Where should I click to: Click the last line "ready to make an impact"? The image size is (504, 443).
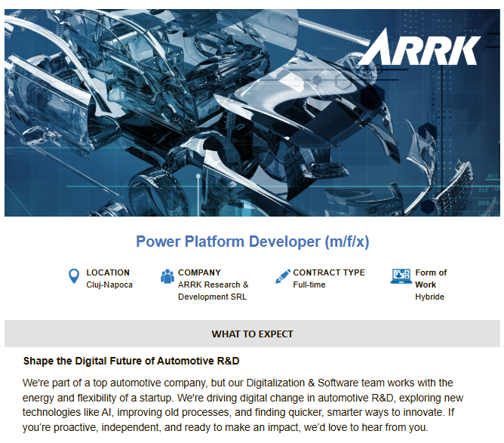[x=225, y=428]
